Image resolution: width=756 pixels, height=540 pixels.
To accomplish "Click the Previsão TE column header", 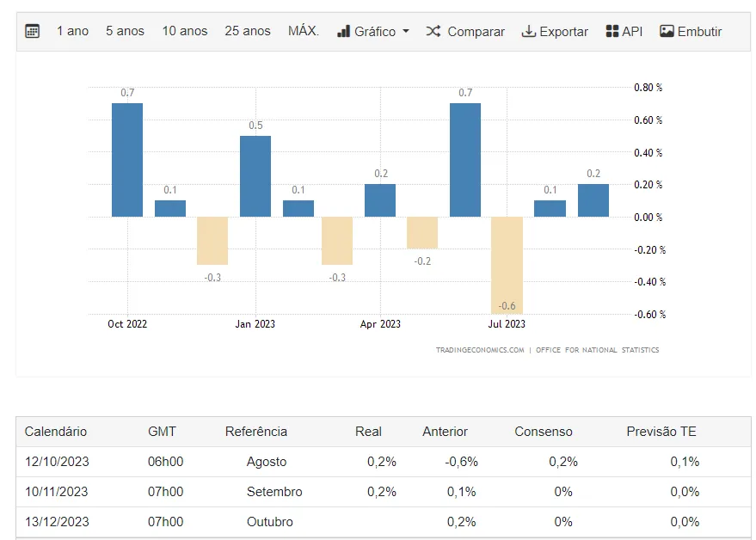I will (661, 432).
